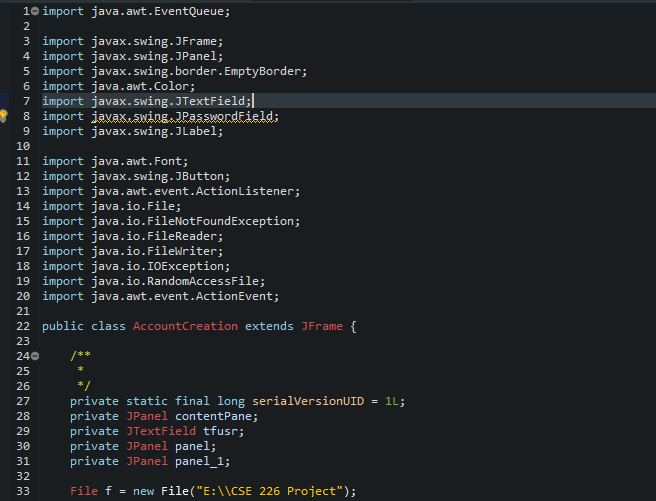Collapse the imports fold marker on line 1

coord(35,11)
